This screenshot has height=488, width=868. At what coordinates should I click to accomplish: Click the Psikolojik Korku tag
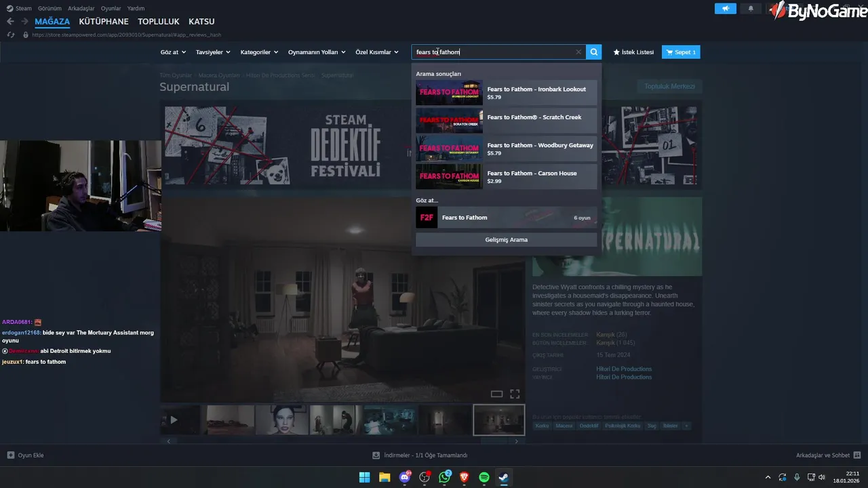click(x=623, y=426)
